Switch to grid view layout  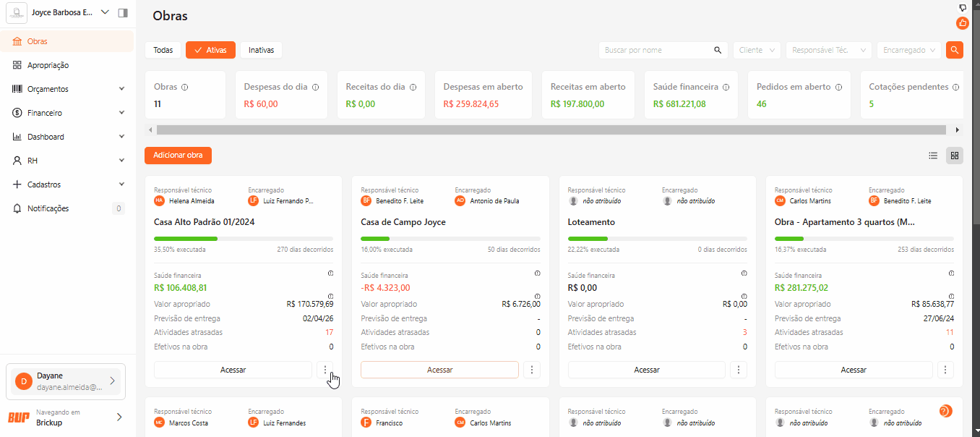pos(955,156)
